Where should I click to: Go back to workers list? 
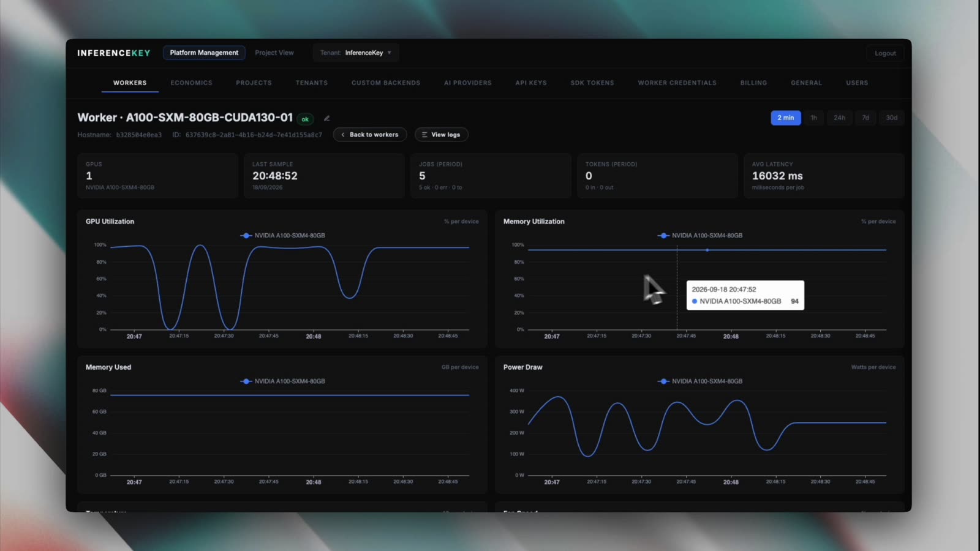pos(370,135)
